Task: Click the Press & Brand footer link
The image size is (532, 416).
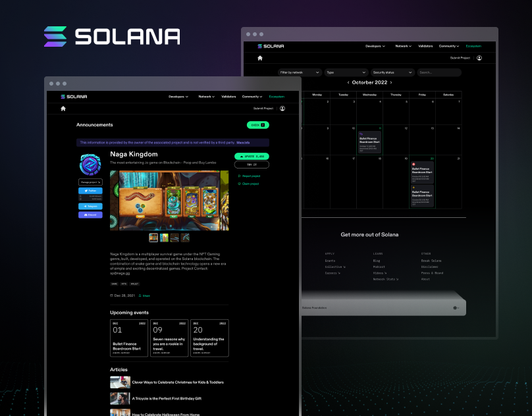Action: click(x=432, y=273)
